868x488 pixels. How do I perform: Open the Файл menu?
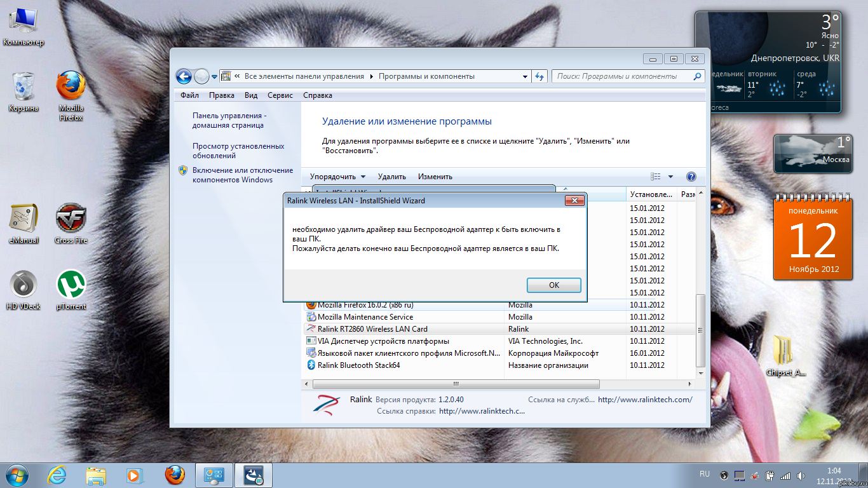pos(189,95)
